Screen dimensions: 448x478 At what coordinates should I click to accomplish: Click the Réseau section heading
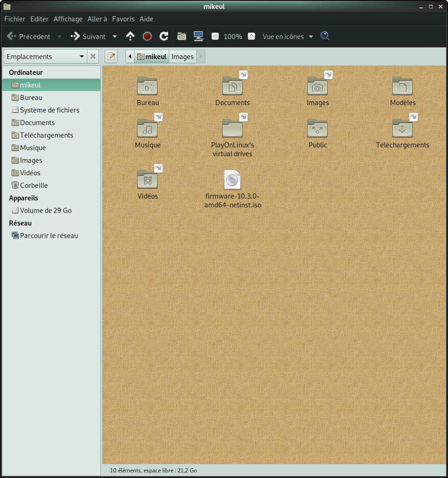coord(20,223)
